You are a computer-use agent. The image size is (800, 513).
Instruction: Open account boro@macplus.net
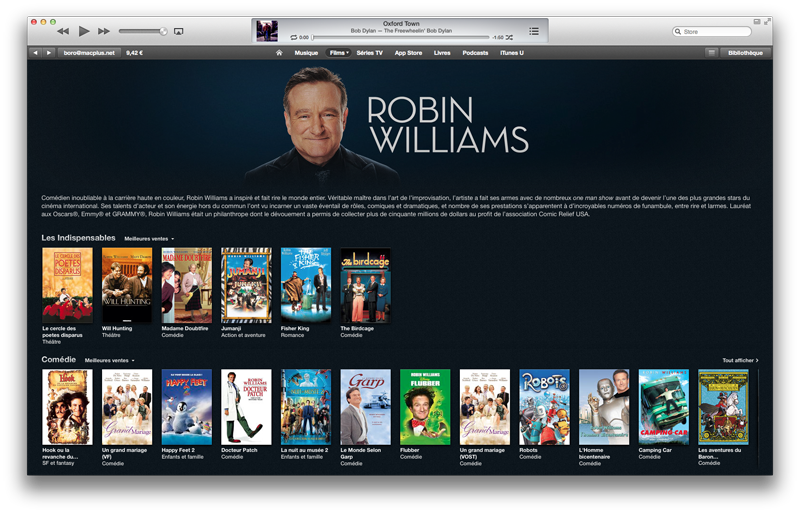pyautogui.click(x=89, y=53)
